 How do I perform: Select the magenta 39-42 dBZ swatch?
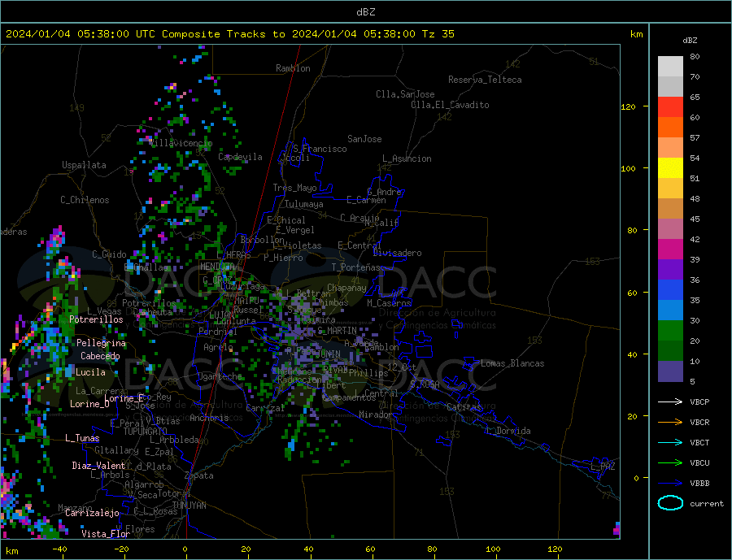click(x=670, y=250)
